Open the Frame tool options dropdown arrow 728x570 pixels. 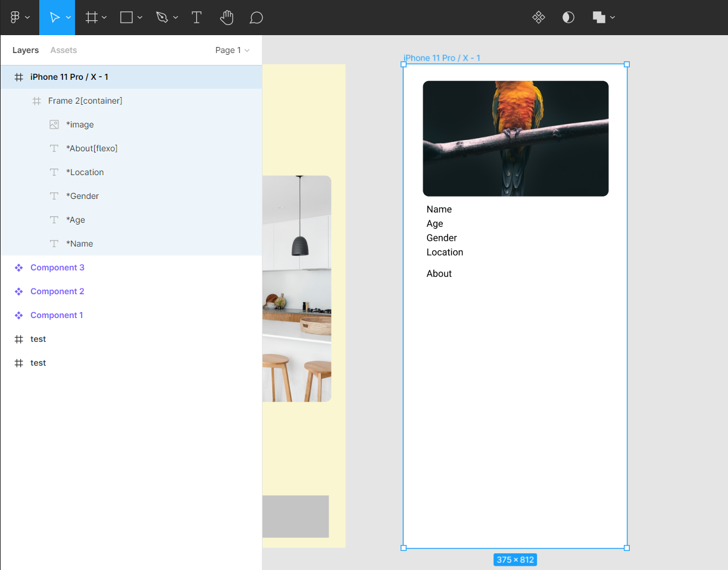104,18
